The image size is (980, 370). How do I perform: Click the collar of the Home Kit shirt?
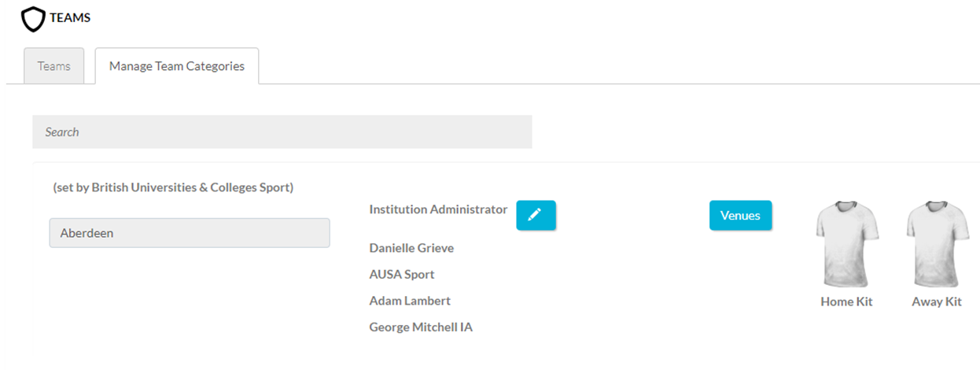[x=846, y=207]
